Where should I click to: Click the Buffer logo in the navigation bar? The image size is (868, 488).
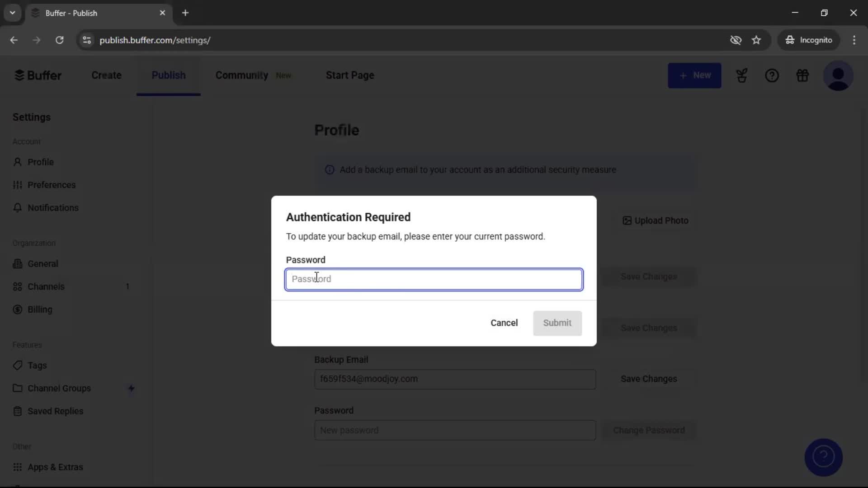coord(38,75)
